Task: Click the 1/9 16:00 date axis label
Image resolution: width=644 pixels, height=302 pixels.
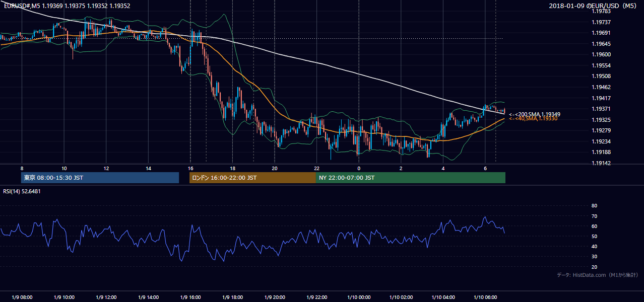Action: click(190, 297)
